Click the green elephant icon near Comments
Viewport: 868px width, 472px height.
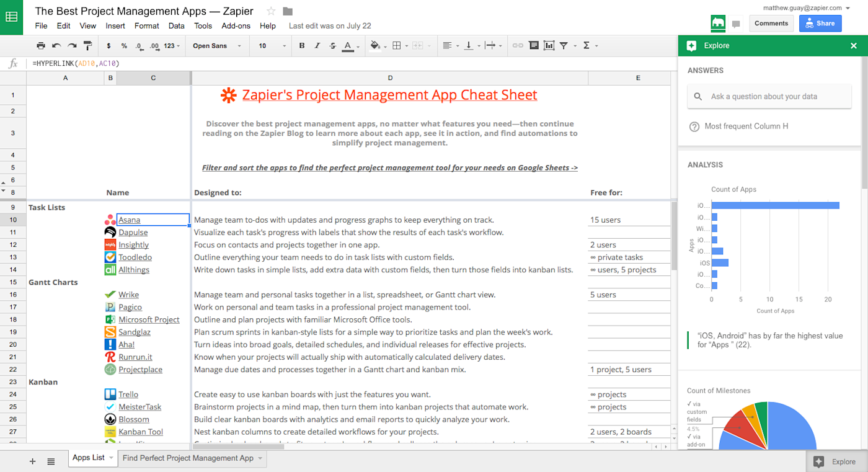tap(718, 24)
